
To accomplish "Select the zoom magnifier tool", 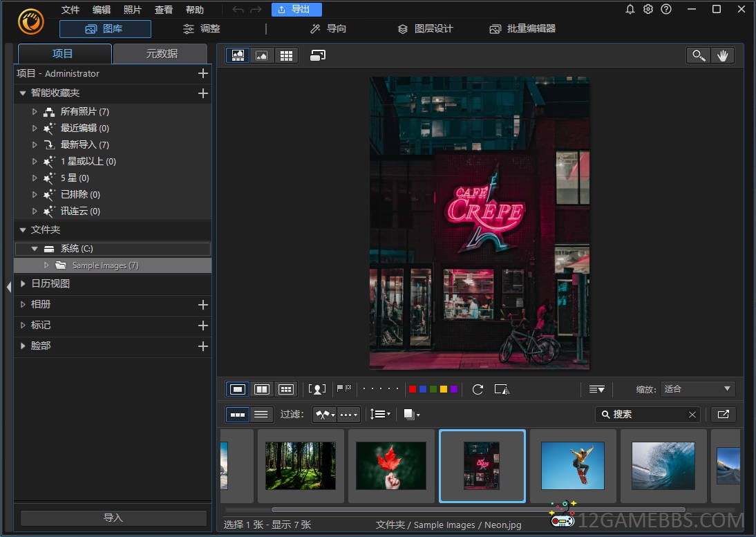I will (698, 55).
